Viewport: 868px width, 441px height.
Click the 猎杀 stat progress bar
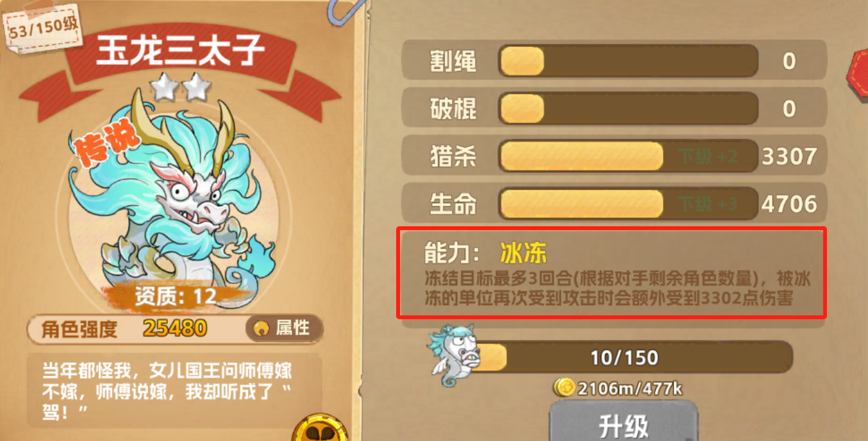click(x=628, y=156)
